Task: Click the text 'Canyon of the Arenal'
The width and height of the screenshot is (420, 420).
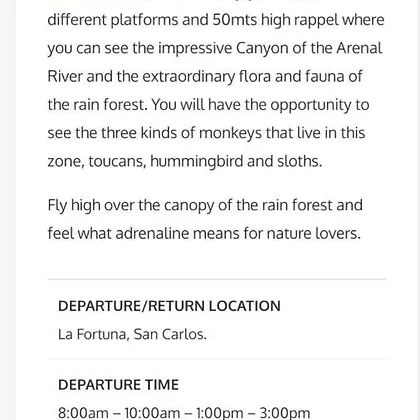Action: click(x=309, y=48)
